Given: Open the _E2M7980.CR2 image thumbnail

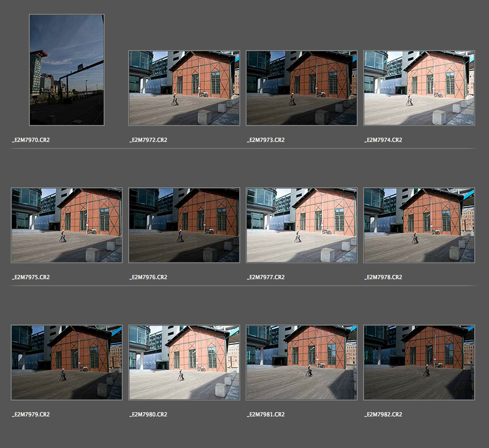Looking at the screenshot, I should (x=184, y=363).
